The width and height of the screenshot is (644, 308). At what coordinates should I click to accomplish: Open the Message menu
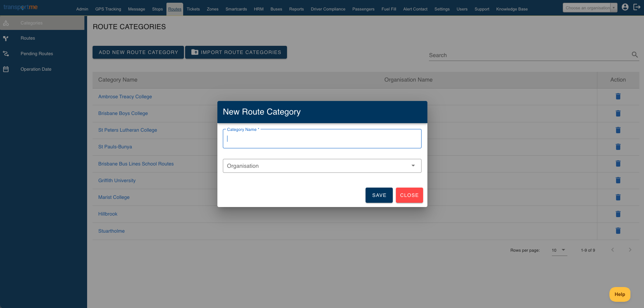tap(136, 9)
